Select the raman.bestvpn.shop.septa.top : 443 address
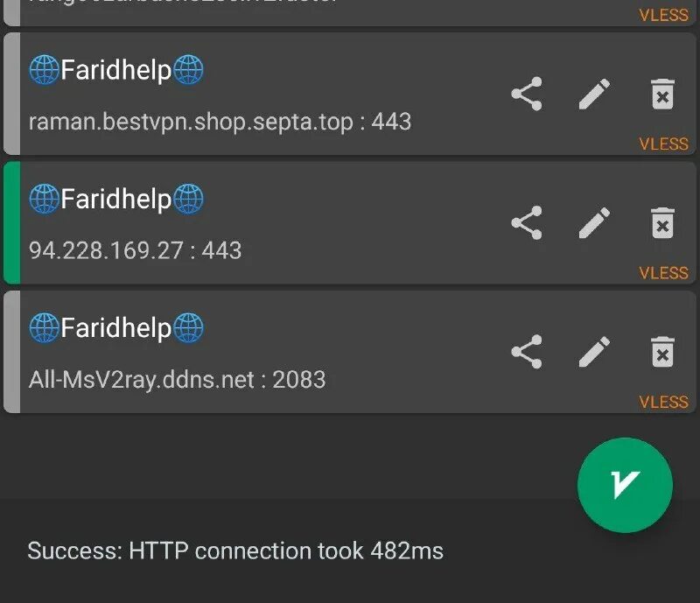Screen dimensions: 700x603 [220, 122]
